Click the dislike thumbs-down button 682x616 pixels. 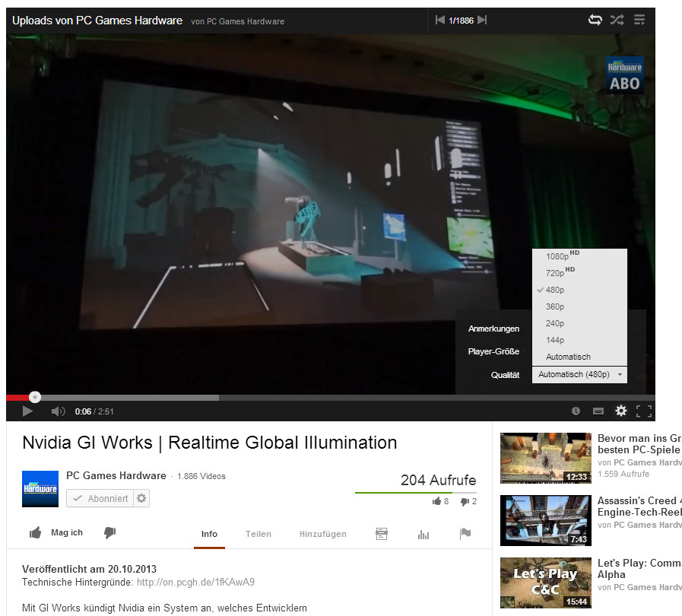point(110,533)
